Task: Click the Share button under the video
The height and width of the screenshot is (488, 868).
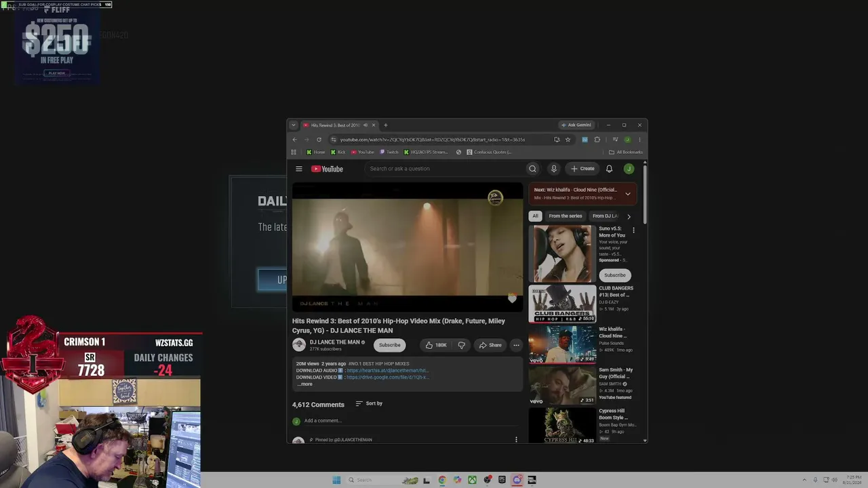Action: click(x=490, y=345)
